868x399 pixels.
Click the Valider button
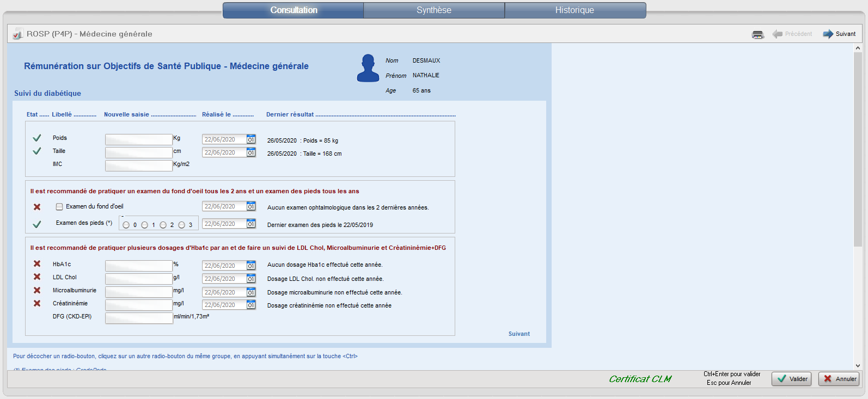point(791,379)
